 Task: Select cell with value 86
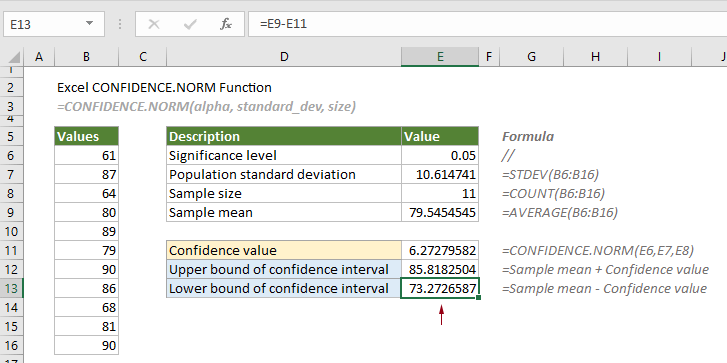(86, 288)
